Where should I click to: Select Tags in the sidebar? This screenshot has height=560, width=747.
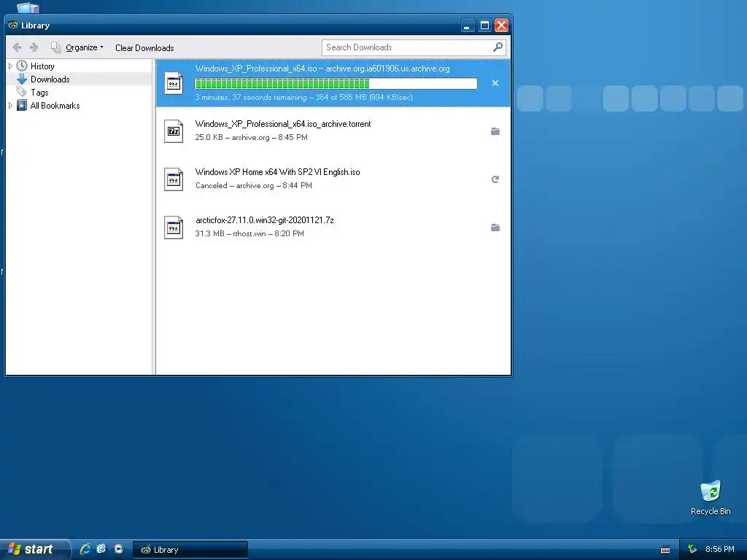point(39,93)
